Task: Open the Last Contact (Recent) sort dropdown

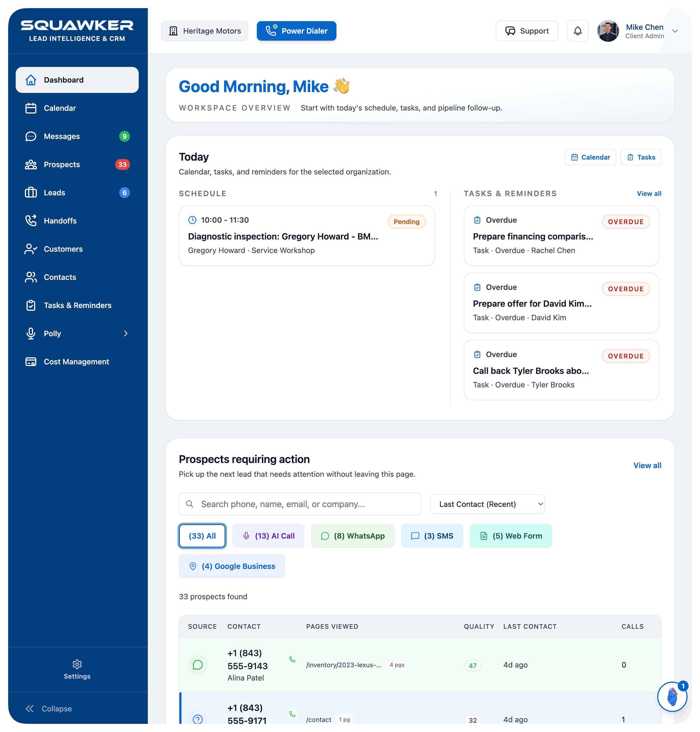Action: 487,504
